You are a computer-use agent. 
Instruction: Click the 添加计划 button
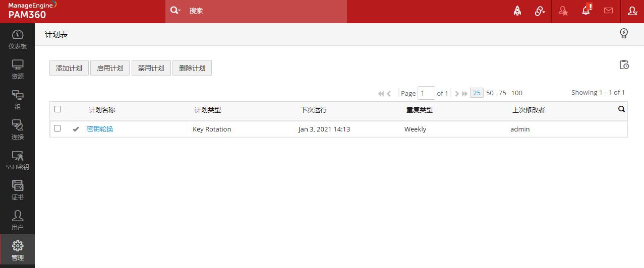tap(69, 68)
